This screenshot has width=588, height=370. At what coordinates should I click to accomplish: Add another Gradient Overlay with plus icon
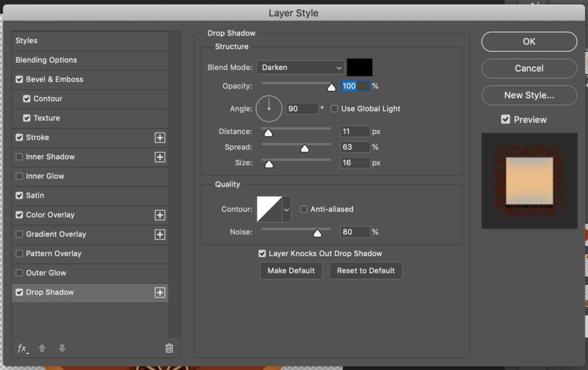pyautogui.click(x=160, y=234)
